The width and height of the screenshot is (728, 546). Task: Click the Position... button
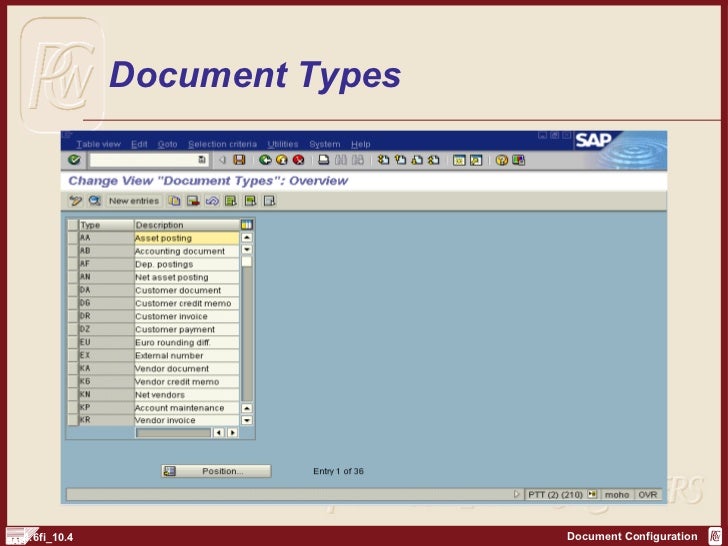pyautogui.click(x=216, y=471)
